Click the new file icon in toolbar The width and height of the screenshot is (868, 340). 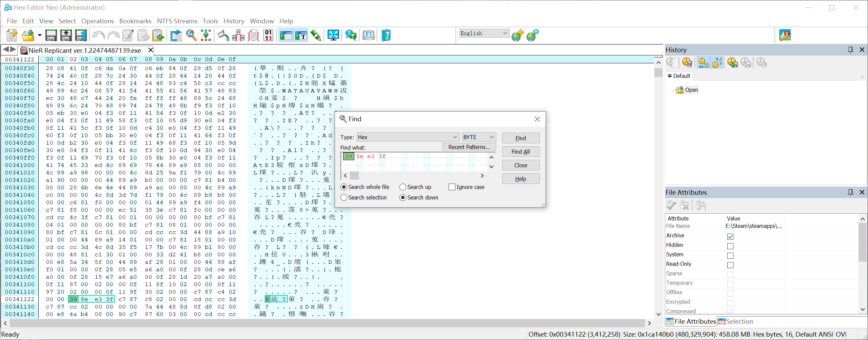12,35
